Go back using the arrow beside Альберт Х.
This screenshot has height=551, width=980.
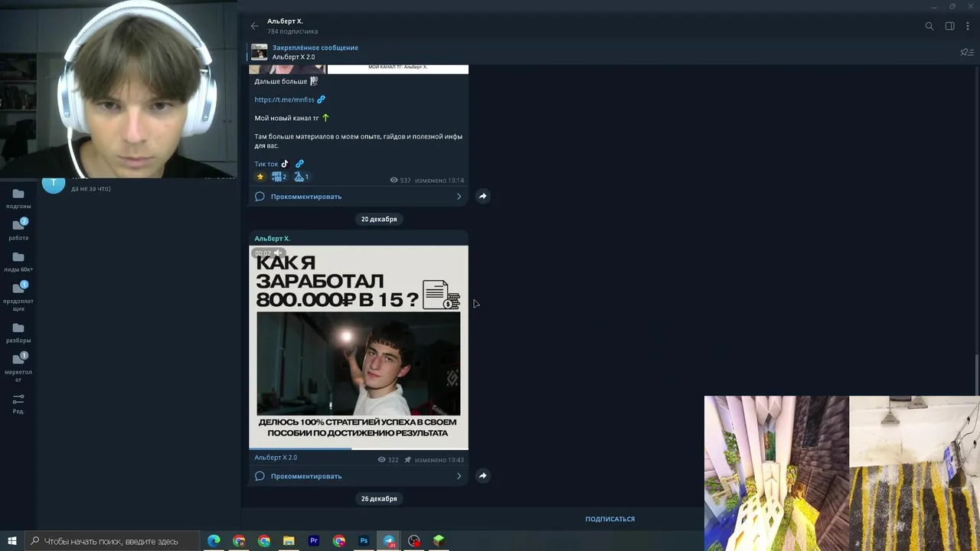[255, 26]
